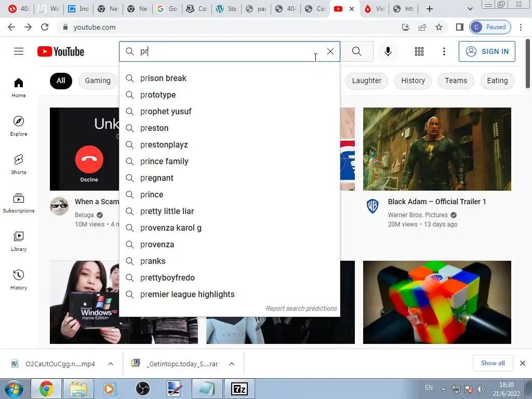Open the taskbar volume control
Viewport: 532px width, 399px height.
click(x=481, y=389)
